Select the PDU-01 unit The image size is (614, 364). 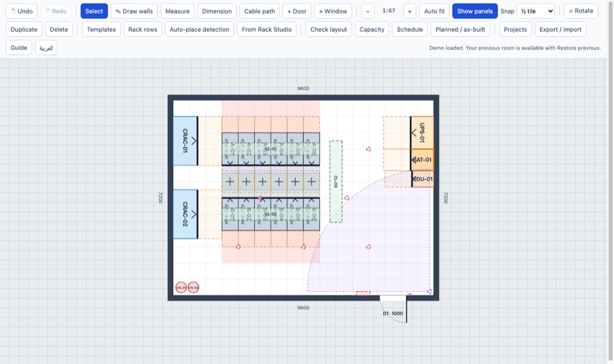click(x=423, y=179)
